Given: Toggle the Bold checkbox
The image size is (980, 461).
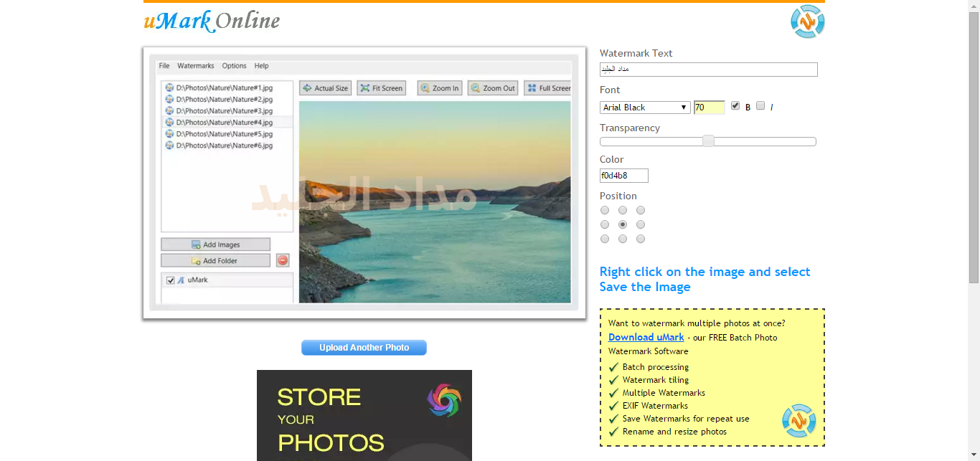Looking at the screenshot, I should pos(735,106).
